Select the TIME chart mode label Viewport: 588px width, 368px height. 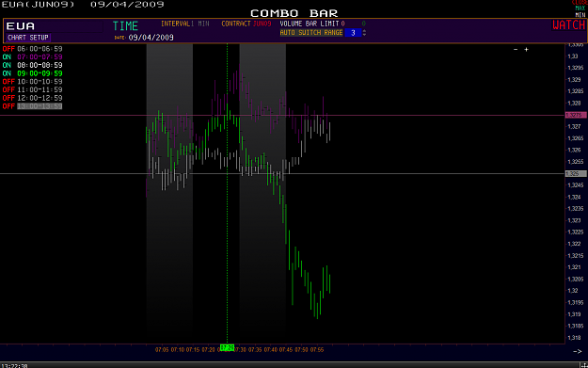click(125, 26)
